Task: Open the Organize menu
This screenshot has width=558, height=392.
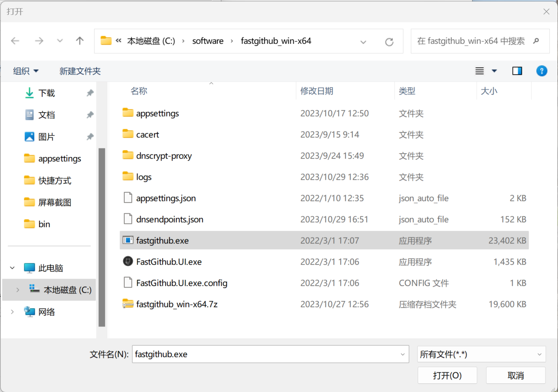Action: (26, 71)
